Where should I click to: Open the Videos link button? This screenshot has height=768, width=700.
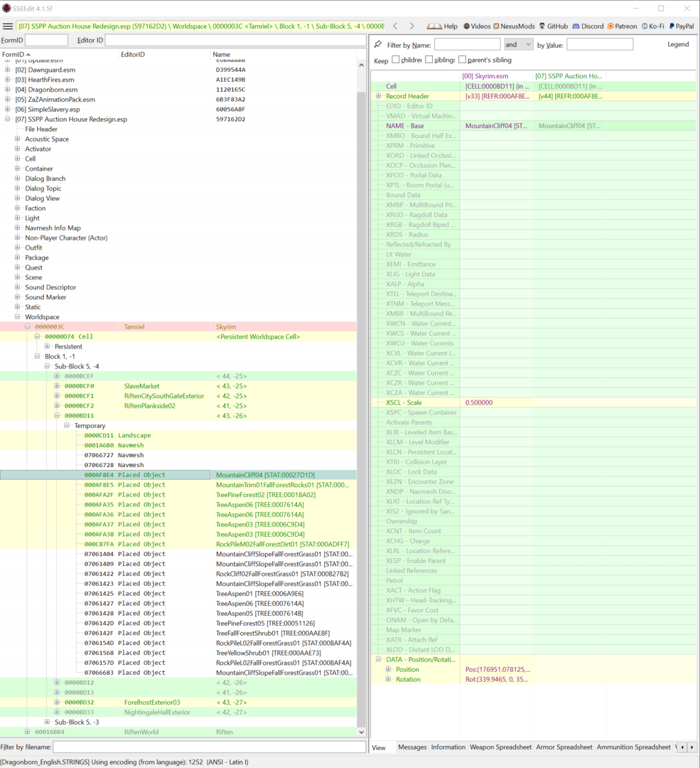477,26
